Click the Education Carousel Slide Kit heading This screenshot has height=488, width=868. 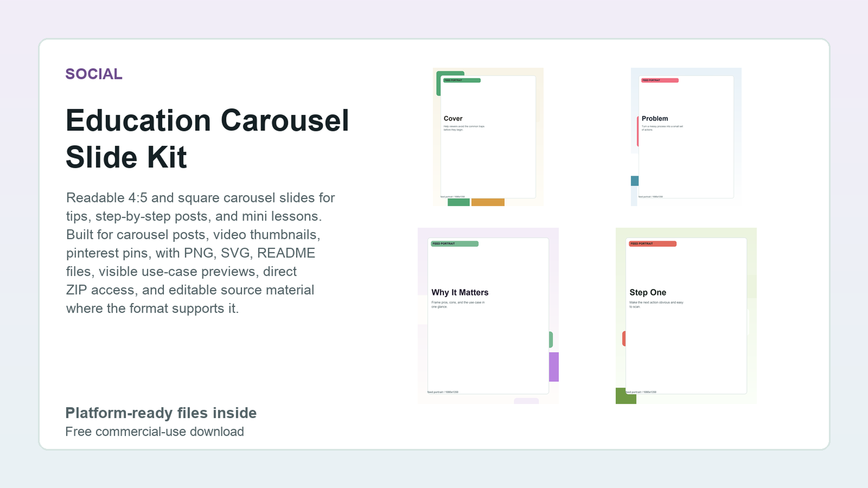pyautogui.click(x=207, y=139)
